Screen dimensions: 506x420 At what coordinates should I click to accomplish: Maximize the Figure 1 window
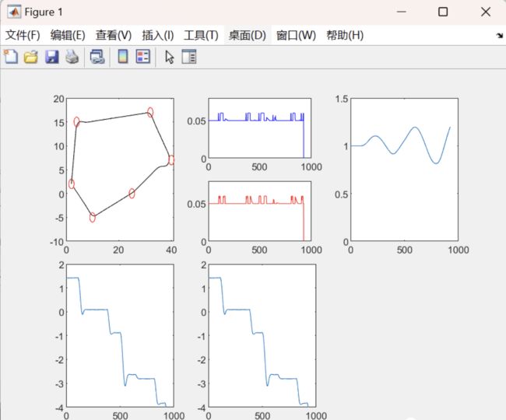(x=443, y=12)
